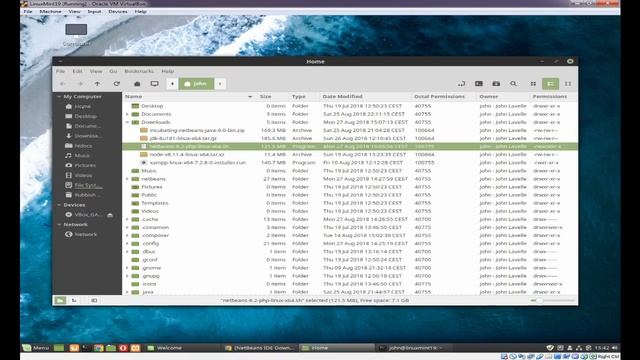
Task: Expand the Documents folder row
Action: pos(127,114)
